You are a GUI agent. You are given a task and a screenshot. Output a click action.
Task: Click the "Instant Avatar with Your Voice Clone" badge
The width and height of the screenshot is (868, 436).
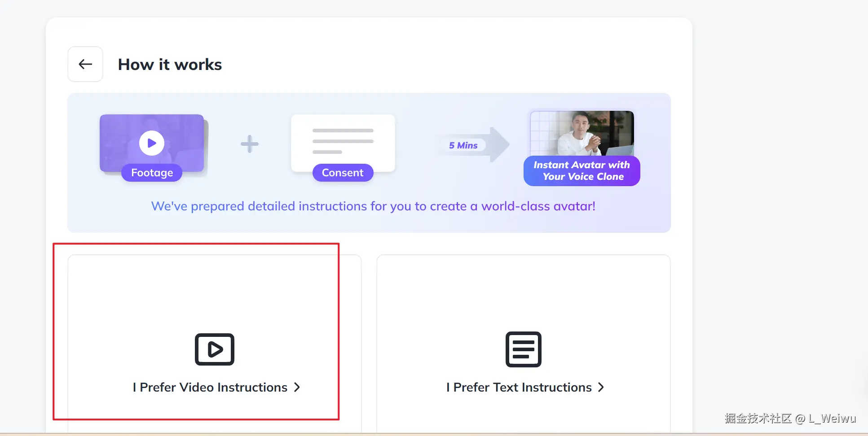[x=582, y=171]
